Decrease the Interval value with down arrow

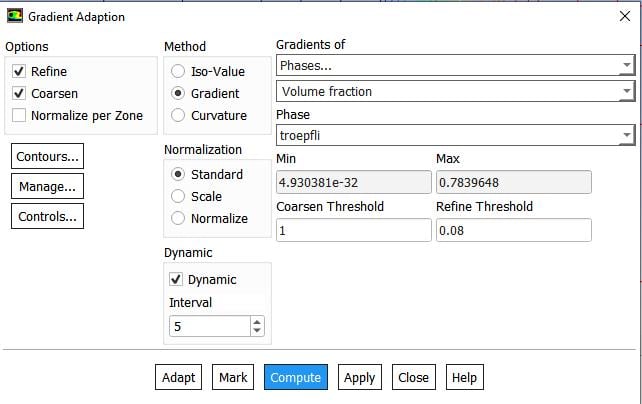point(257,330)
